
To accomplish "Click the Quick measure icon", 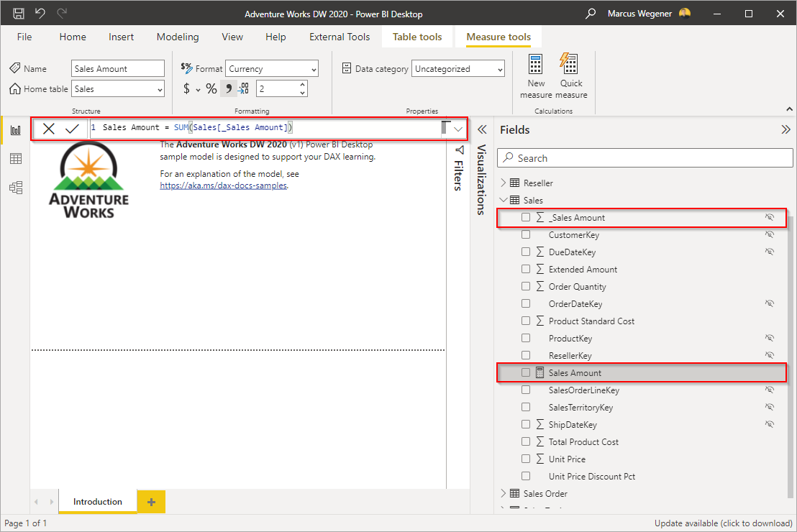I will (569, 64).
